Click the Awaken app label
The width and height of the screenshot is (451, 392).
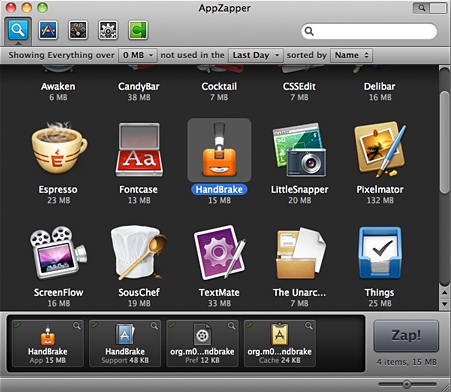point(58,87)
